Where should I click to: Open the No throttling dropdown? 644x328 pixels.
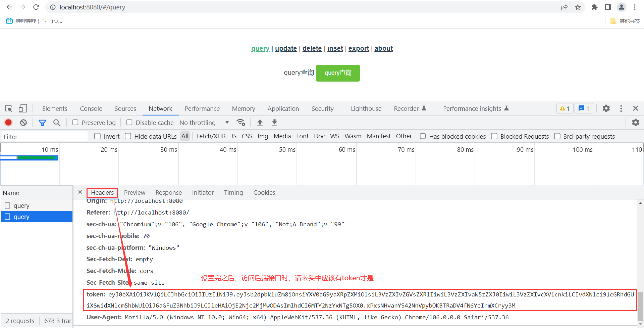[x=204, y=123]
